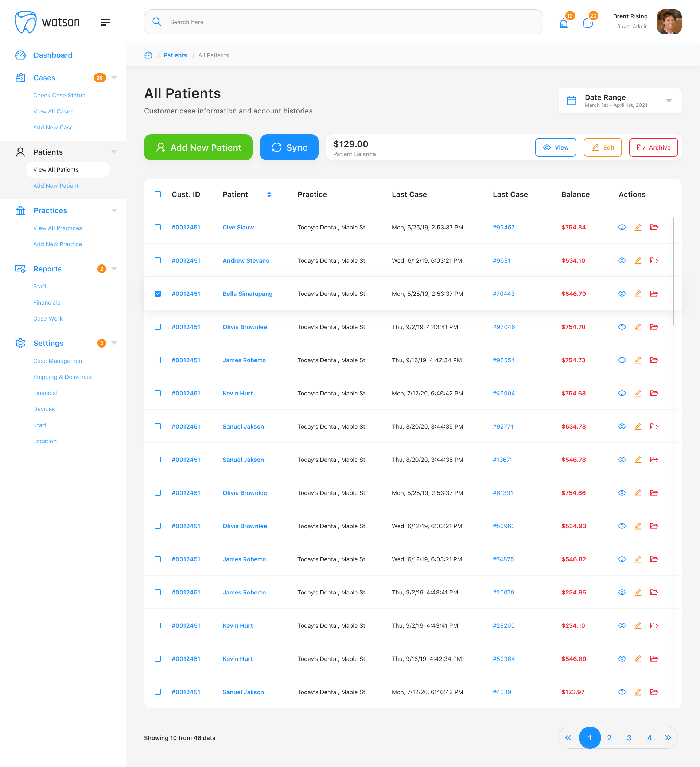Select Check Case Status menu item
This screenshot has width=700, height=767.
click(x=59, y=95)
